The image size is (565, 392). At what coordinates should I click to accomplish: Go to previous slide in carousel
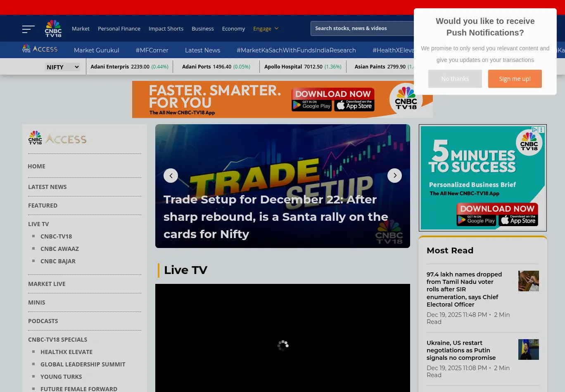tap(171, 175)
